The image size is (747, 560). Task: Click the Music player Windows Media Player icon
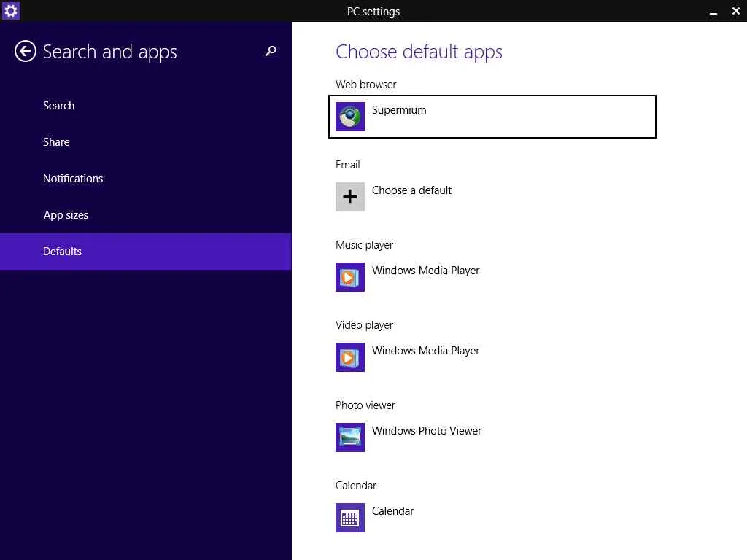tap(350, 277)
